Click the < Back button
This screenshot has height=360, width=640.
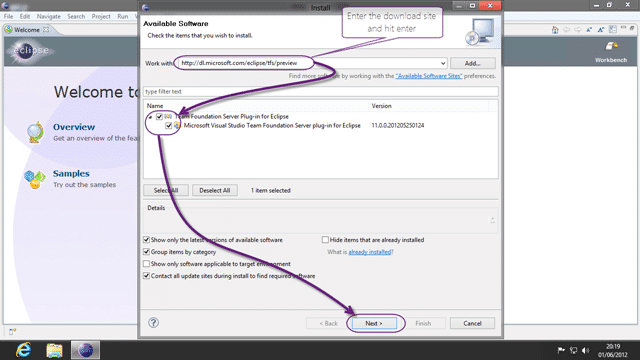pyautogui.click(x=328, y=323)
